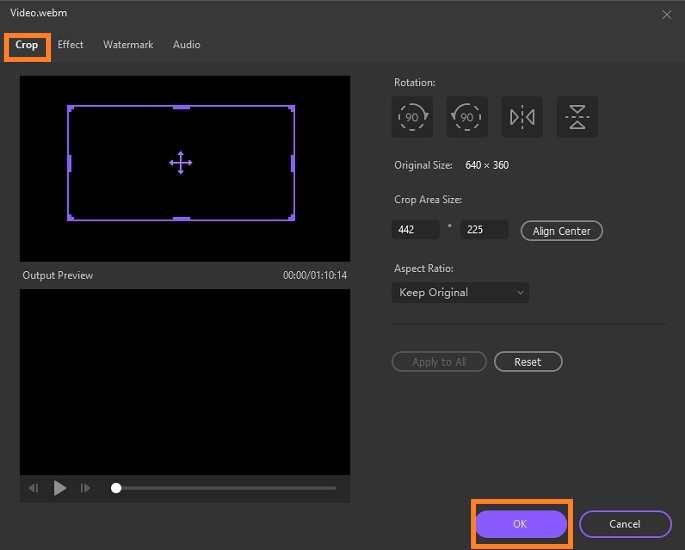685x550 pixels.
Task: Switch to the Effect tab
Action: [70, 45]
